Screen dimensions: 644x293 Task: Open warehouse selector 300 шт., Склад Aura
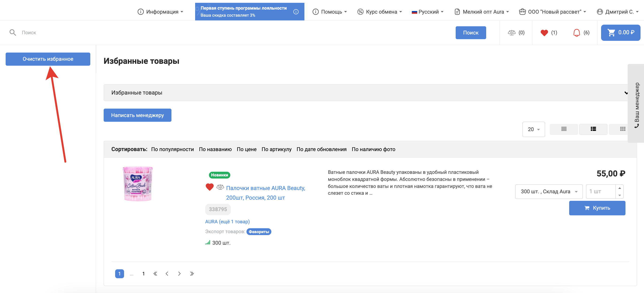point(549,191)
